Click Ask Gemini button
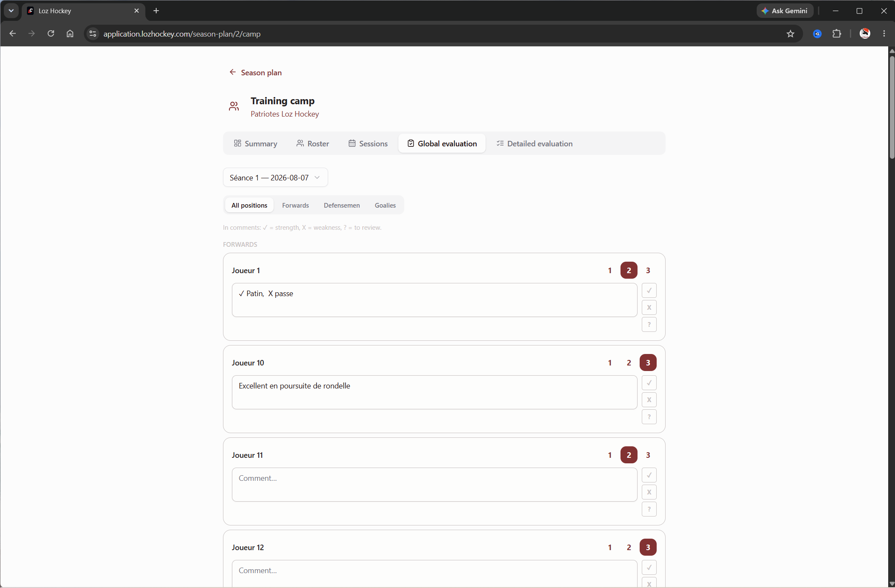Image resolution: width=895 pixels, height=588 pixels. tap(785, 11)
